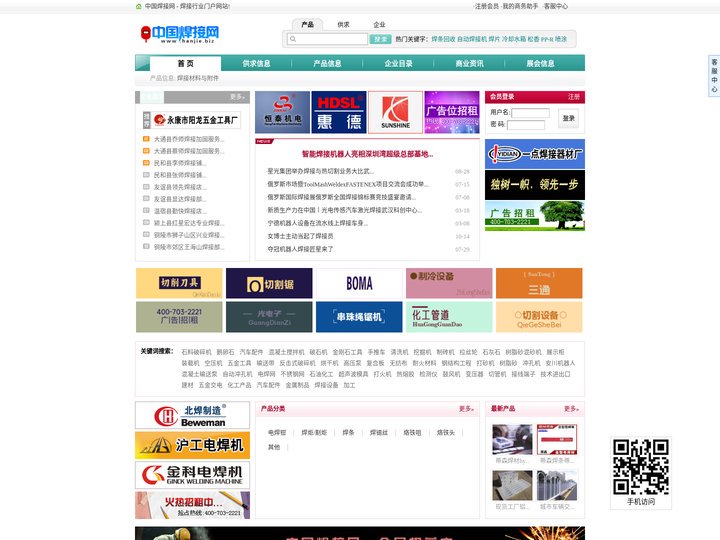The width and height of the screenshot is (720, 540).
Task: Open 我的商务助手 link in top bar
Action: tap(520, 6)
